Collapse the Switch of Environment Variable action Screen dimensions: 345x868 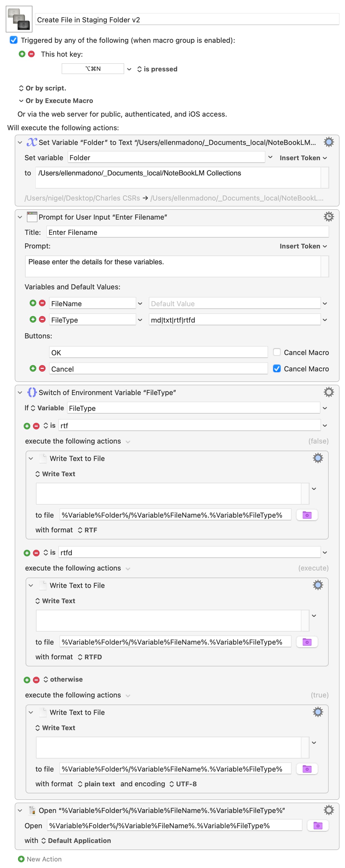click(x=20, y=392)
